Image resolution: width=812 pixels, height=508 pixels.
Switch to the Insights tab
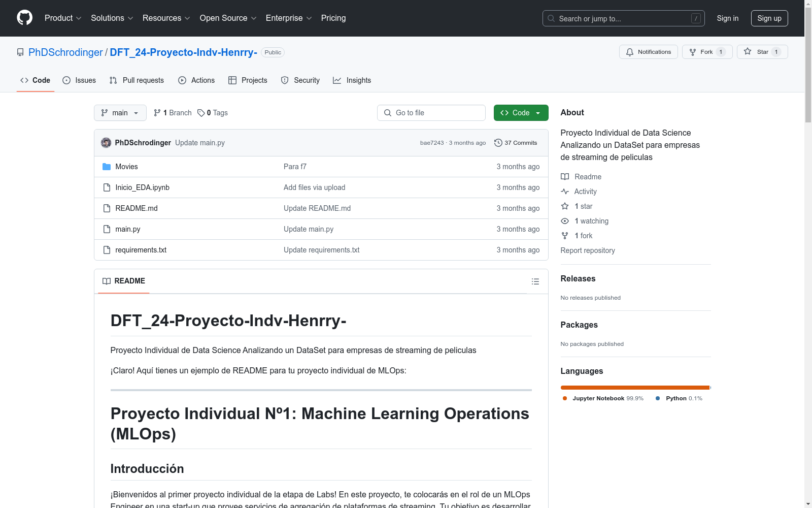(352, 80)
